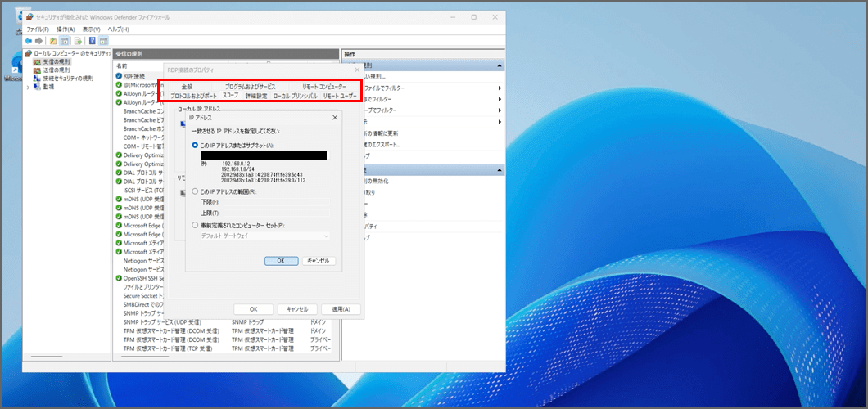The height and width of the screenshot is (409, 868).
Task: Open the ファイル(F) menu
Action: coord(38,29)
